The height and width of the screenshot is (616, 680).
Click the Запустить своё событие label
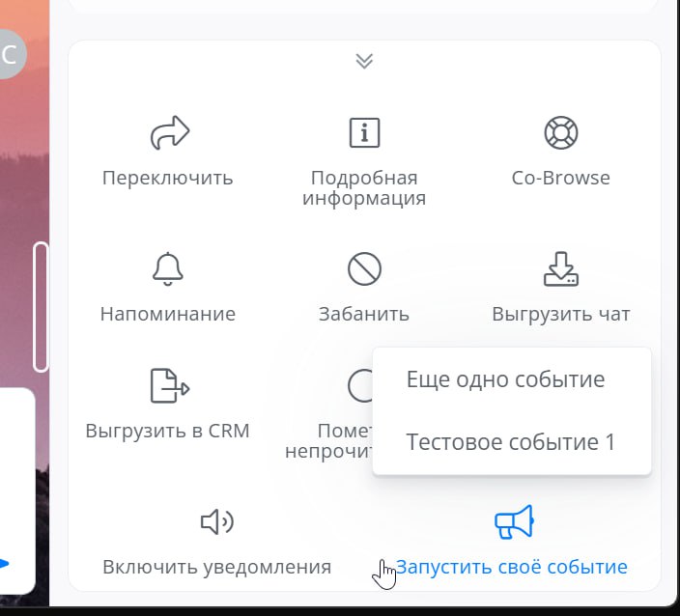click(x=511, y=567)
